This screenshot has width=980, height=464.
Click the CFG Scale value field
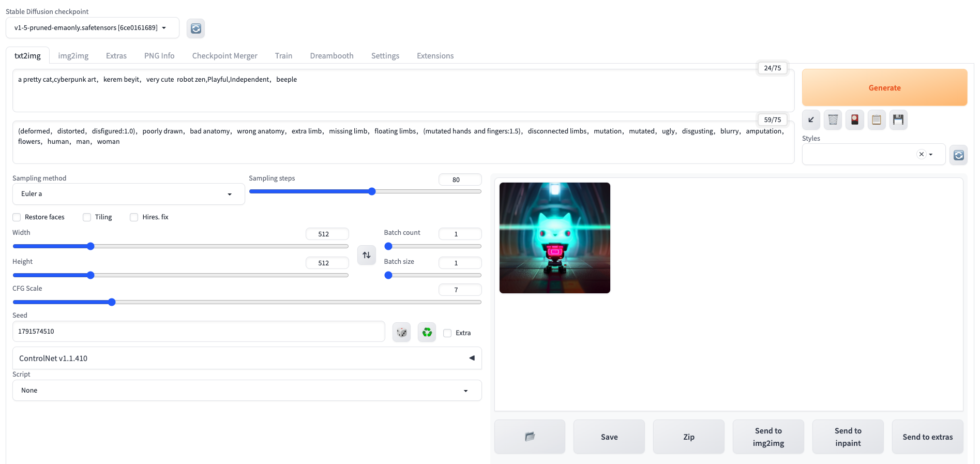tap(460, 290)
